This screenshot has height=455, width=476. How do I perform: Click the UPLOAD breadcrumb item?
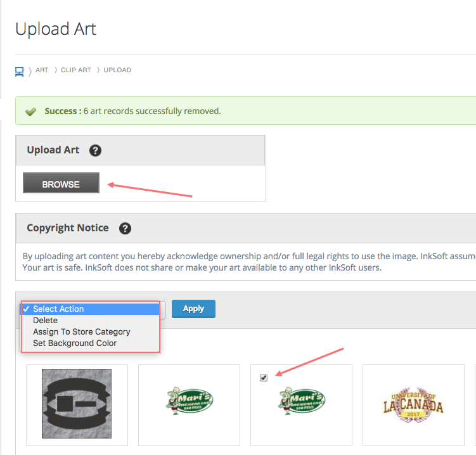[117, 70]
